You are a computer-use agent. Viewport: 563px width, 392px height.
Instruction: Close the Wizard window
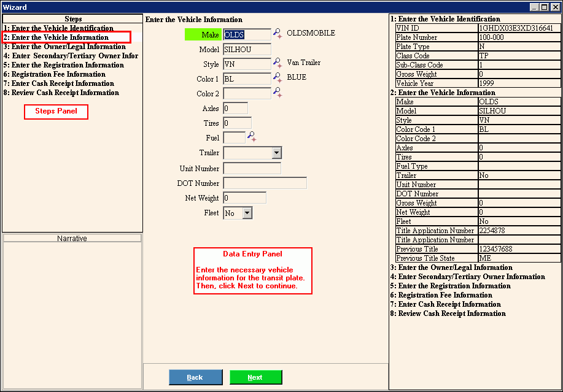click(x=555, y=7)
